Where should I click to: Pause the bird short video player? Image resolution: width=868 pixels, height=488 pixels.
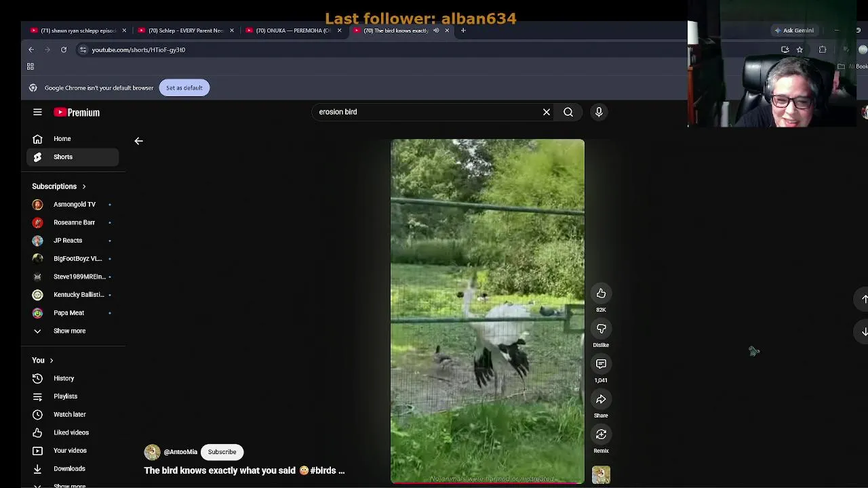(488, 310)
